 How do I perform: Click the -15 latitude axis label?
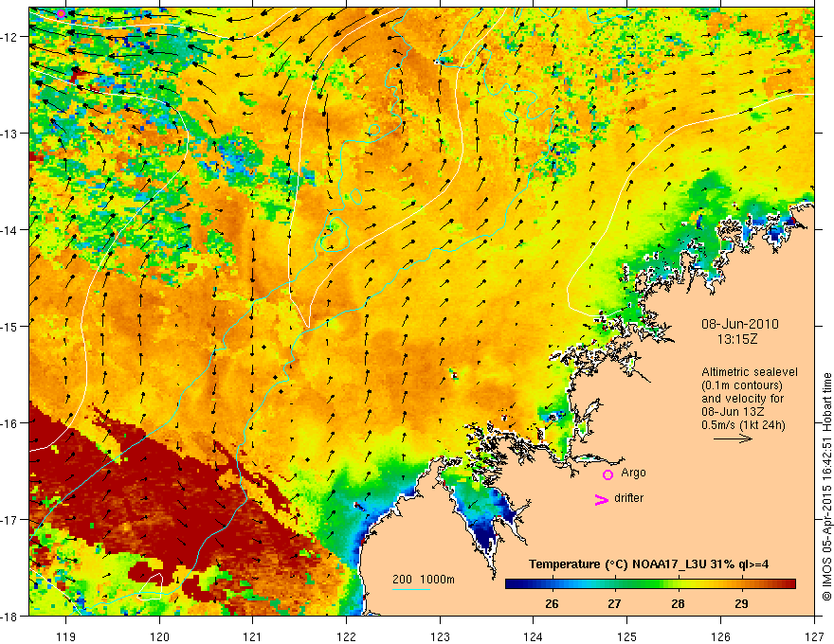[10, 326]
